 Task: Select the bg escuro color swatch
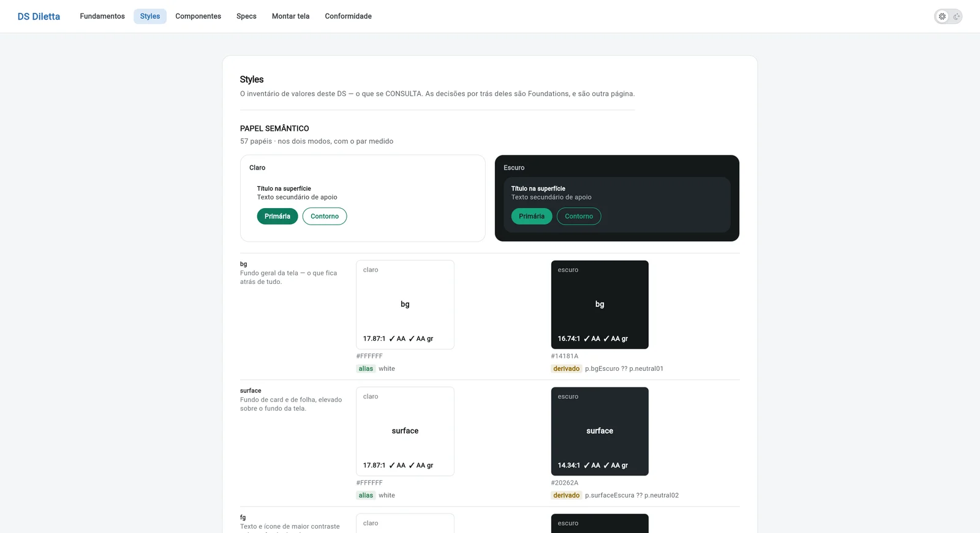click(600, 305)
